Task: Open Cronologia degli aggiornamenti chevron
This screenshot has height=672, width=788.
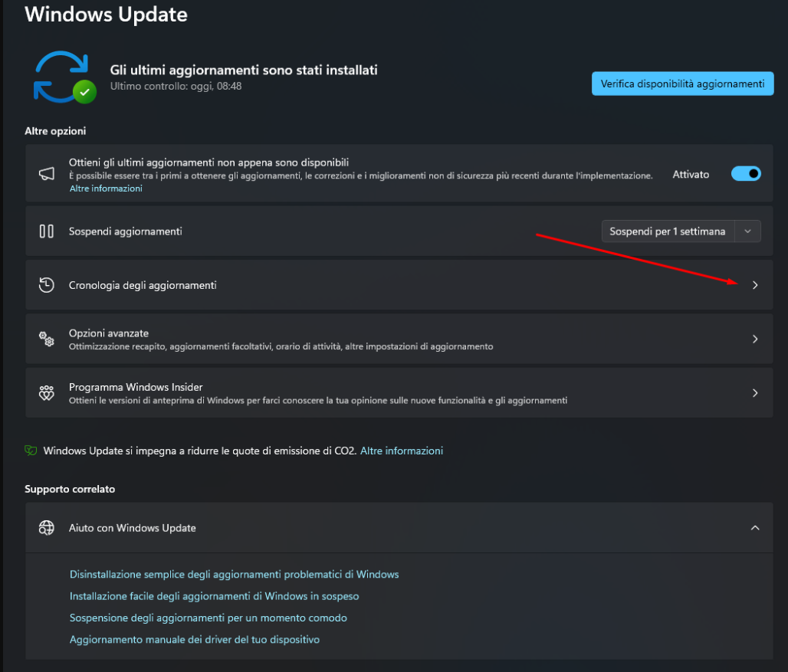Action: coord(755,285)
